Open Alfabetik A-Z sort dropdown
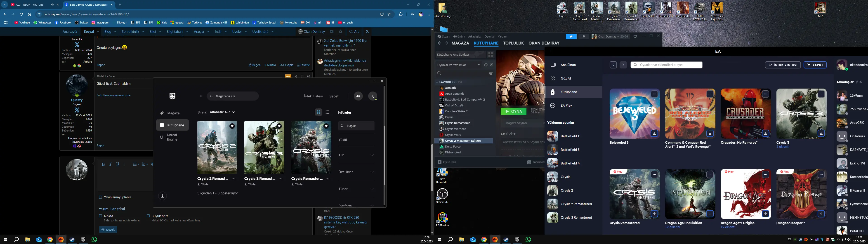The image size is (868, 244). [x=222, y=112]
